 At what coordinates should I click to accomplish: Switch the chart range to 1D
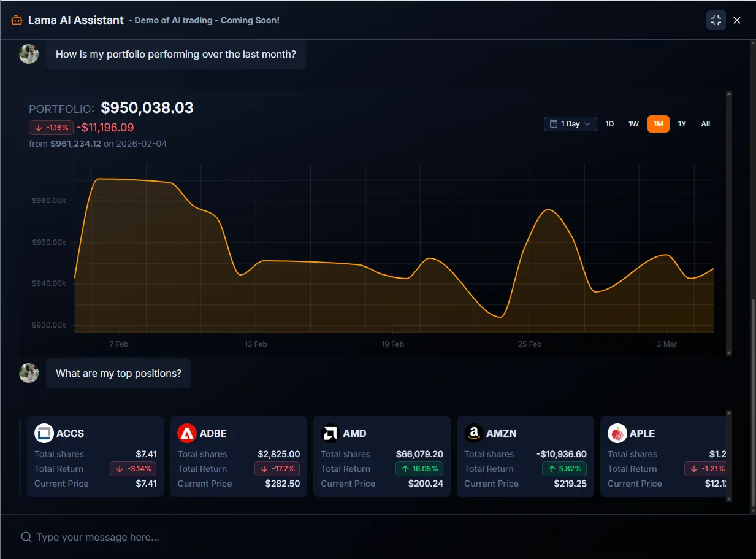coord(609,124)
